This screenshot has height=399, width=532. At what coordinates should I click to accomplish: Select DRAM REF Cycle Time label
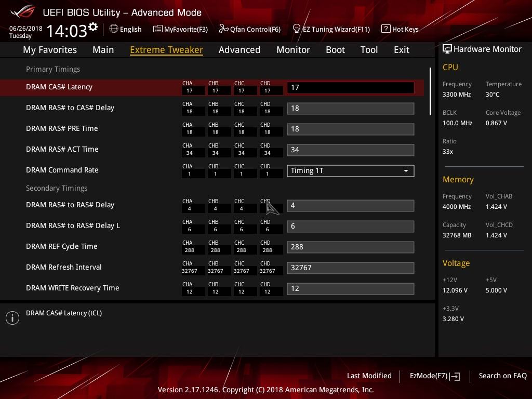tap(61, 246)
